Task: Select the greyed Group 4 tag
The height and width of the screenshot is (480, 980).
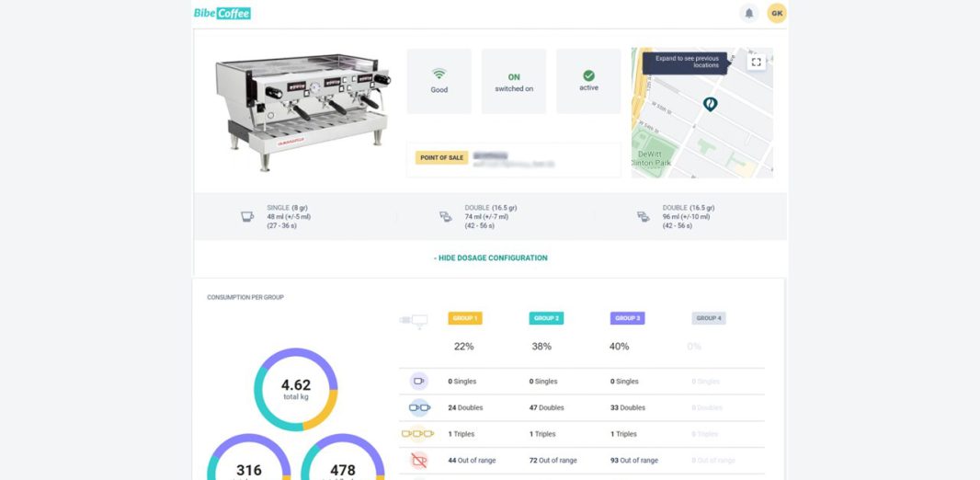Action: (709, 318)
